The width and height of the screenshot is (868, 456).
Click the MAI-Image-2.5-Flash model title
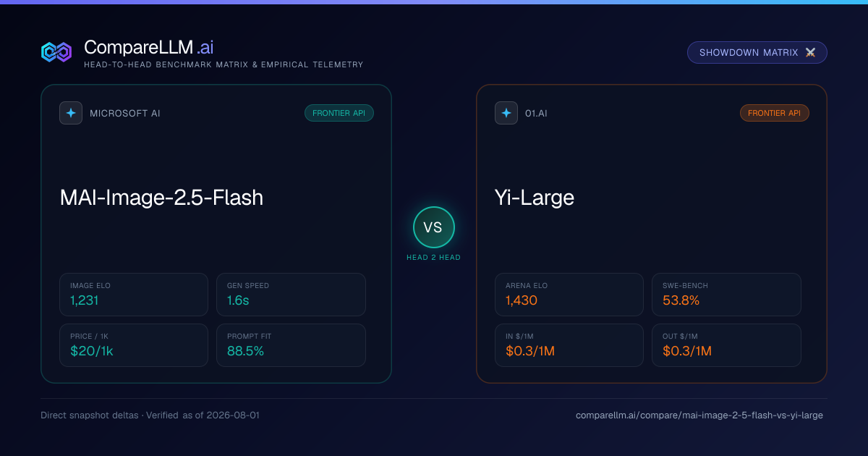161,198
